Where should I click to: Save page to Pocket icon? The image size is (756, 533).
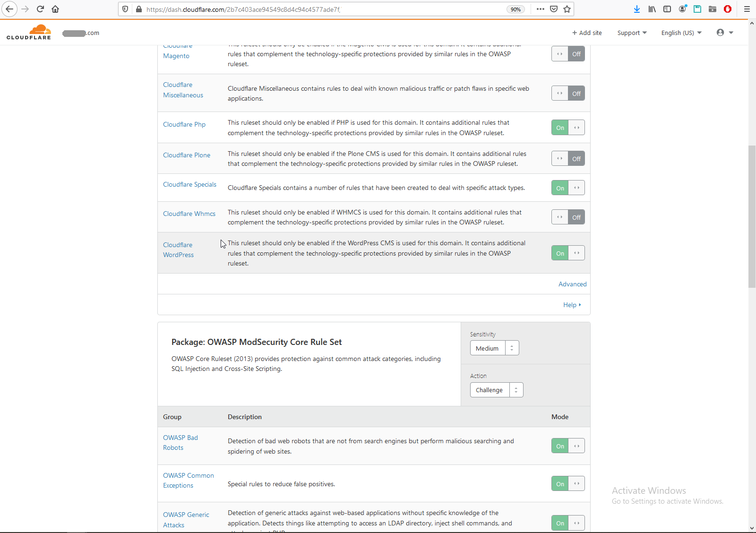(x=554, y=9)
